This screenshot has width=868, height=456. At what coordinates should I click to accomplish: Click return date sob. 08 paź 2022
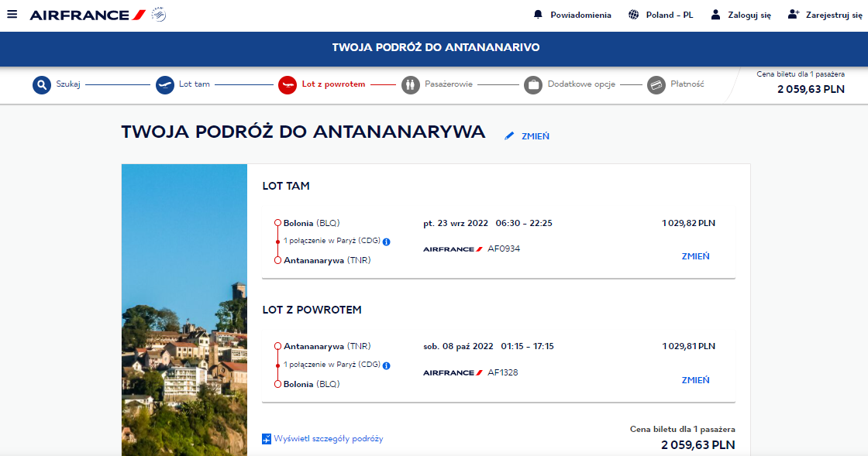click(458, 347)
